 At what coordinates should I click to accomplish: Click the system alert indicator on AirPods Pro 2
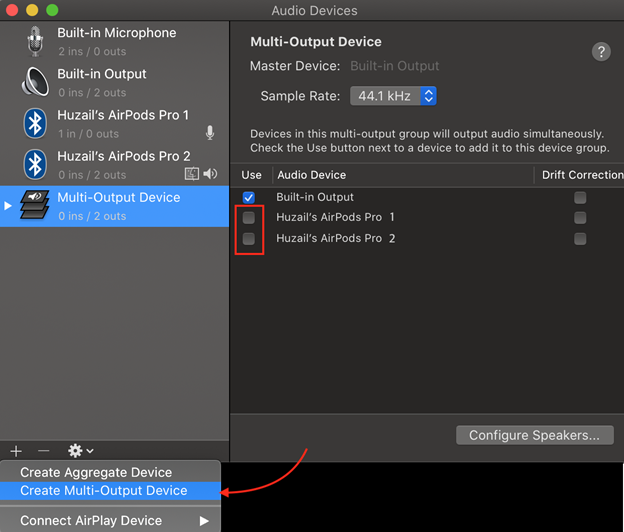(192, 174)
